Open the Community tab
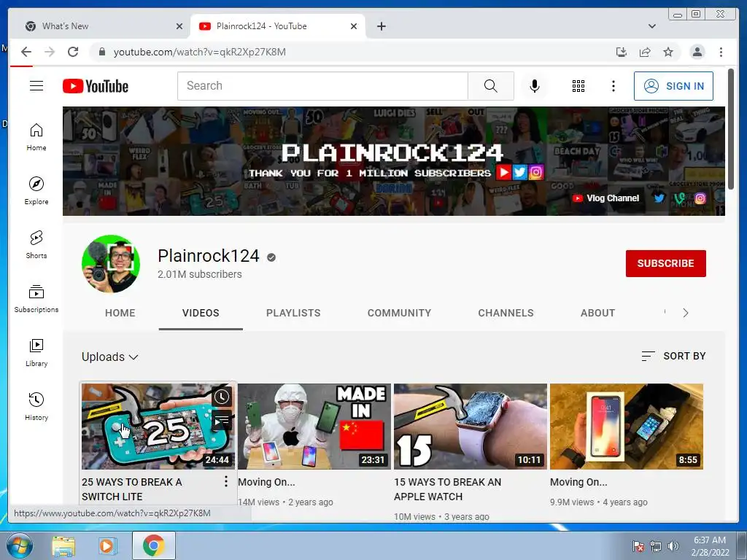 pyautogui.click(x=399, y=313)
